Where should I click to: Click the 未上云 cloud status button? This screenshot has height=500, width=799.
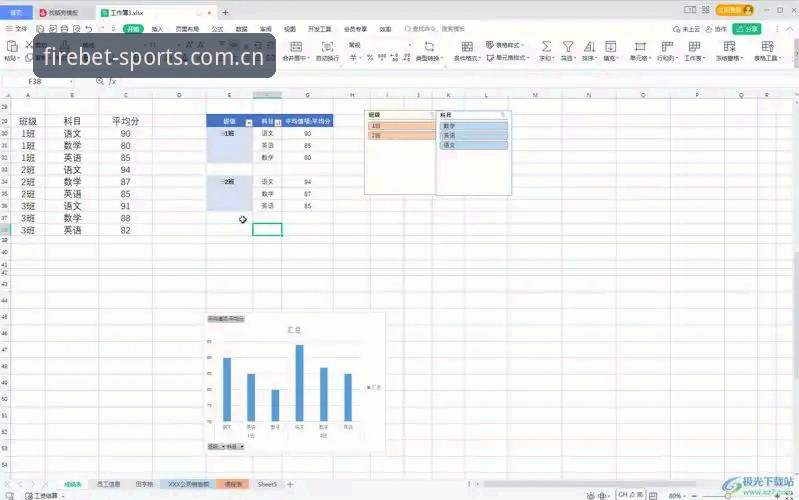[686, 29]
